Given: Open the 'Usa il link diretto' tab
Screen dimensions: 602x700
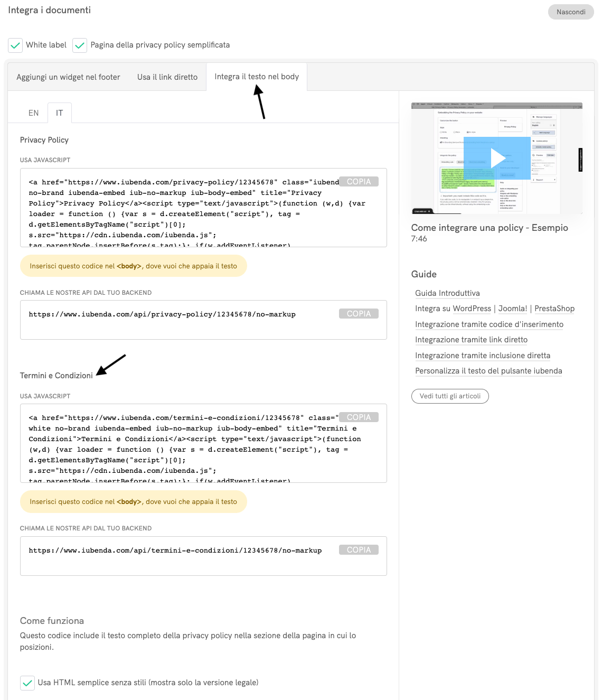Looking at the screenshot, I should pos(167,77).
